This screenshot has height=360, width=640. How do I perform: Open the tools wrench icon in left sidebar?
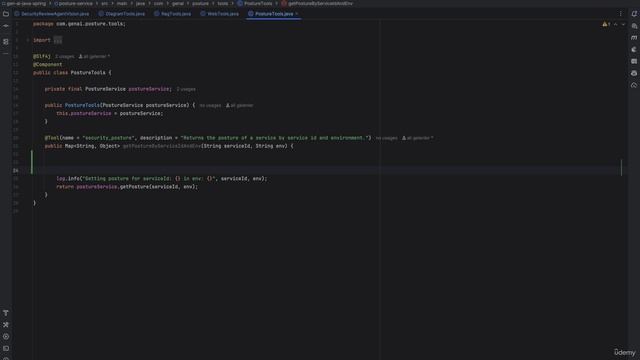(6, 325)
